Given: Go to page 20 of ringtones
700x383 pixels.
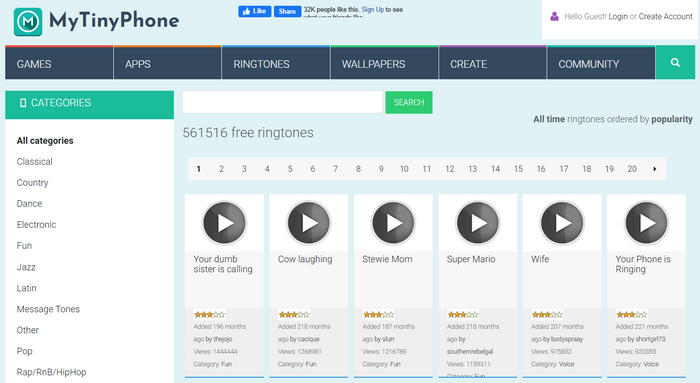Looking at the screenshot, I should [632, 169].
